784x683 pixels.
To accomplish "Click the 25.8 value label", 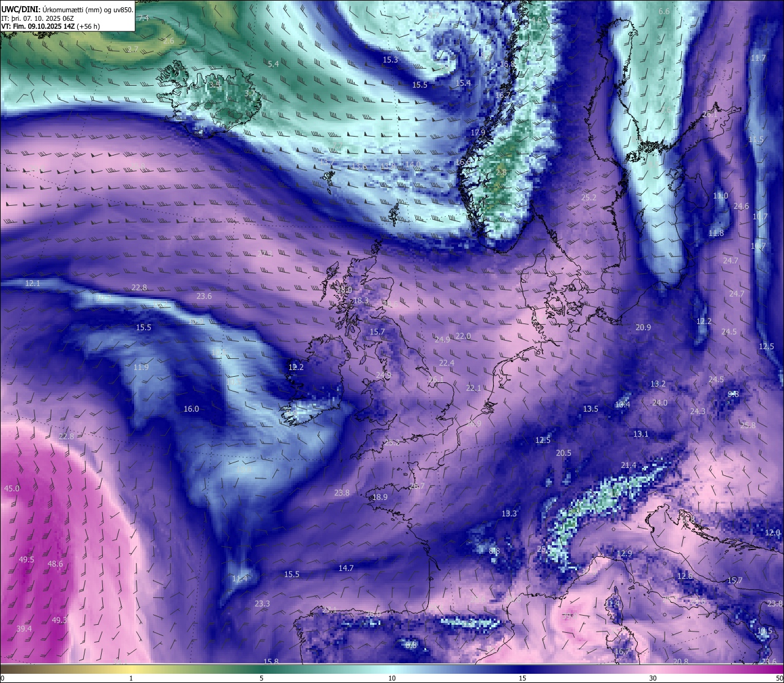I will coord(748,425).
